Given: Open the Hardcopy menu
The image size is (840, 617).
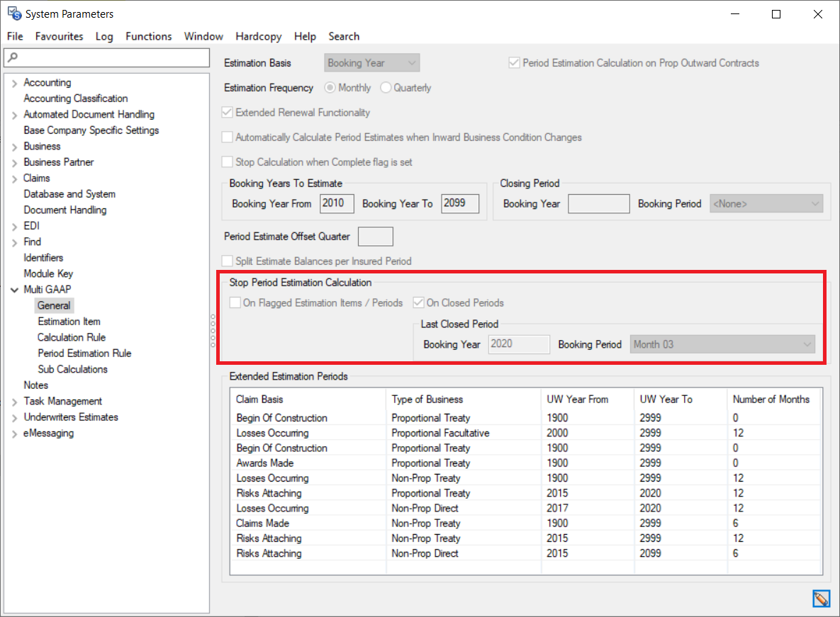Looking at the screenshot, I should click(258, 36).
